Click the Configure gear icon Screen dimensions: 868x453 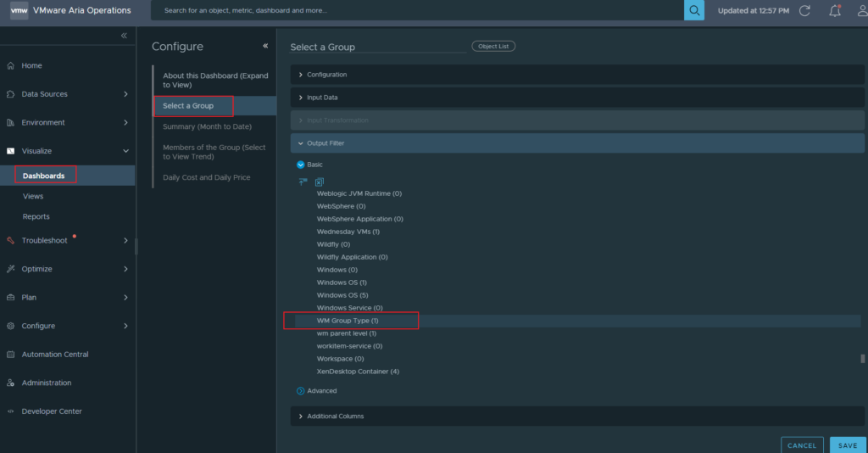coord(10,326)
